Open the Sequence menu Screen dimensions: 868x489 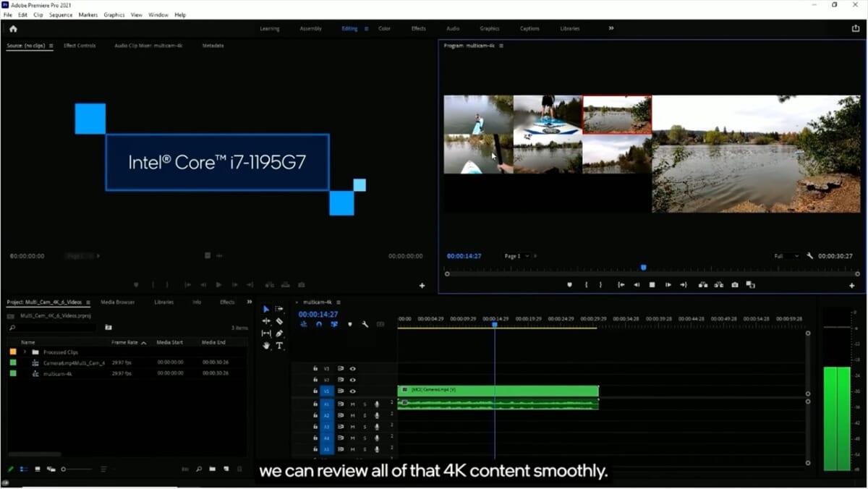[x=61, y=14]
